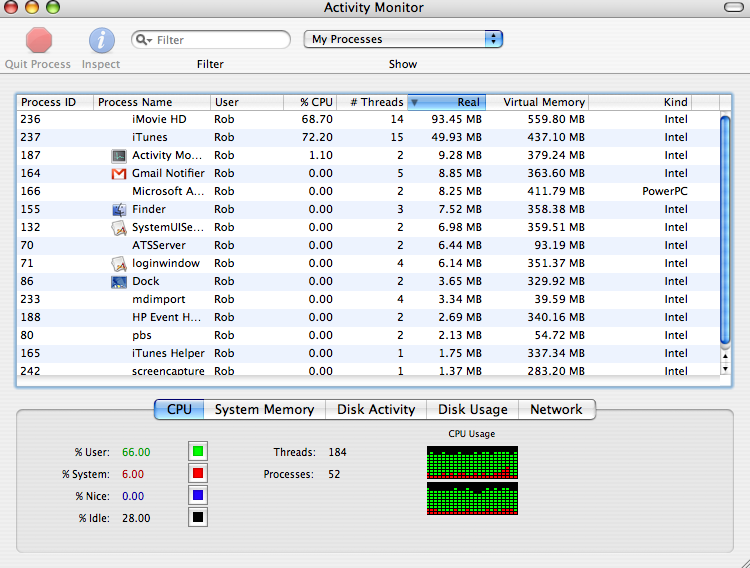The width and height of the screenshot is (750, 568).
Task: Switch to the System Memory tab
Action: (265, 410)
